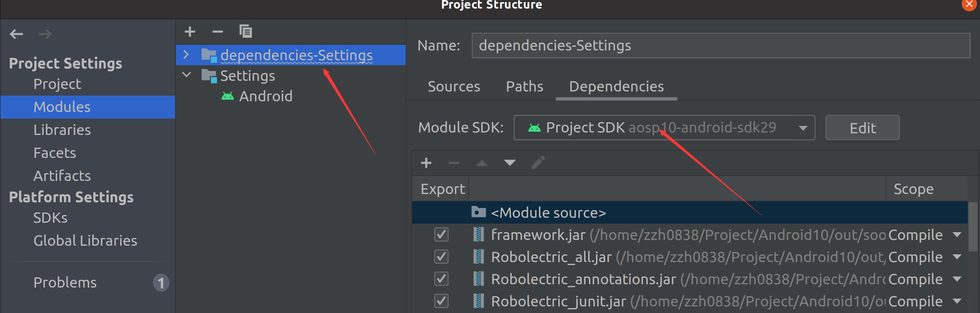Click the module Name text field
Screen dimensions: 980x313
click(x=720, y=46)
